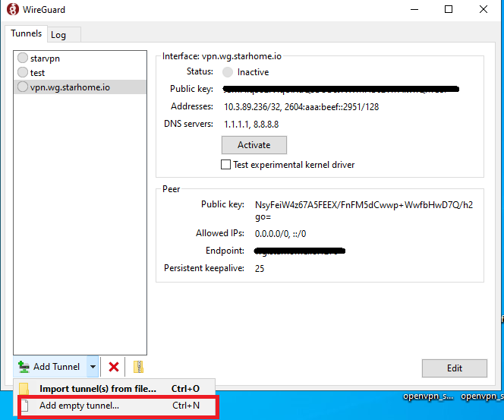The height and width of the screenshot is (420, 504).
Task: Click the WireGuard logo in the title bar
Action: [x=13, y=9]
